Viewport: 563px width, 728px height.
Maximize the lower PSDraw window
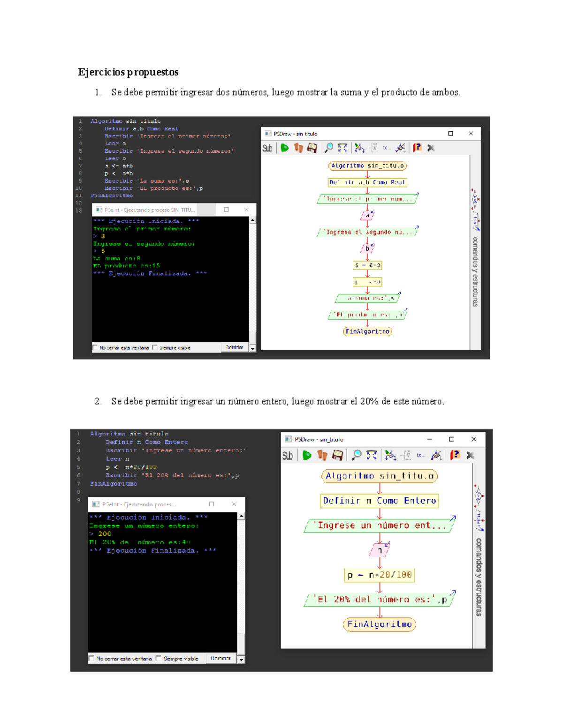tap(451, 439)
